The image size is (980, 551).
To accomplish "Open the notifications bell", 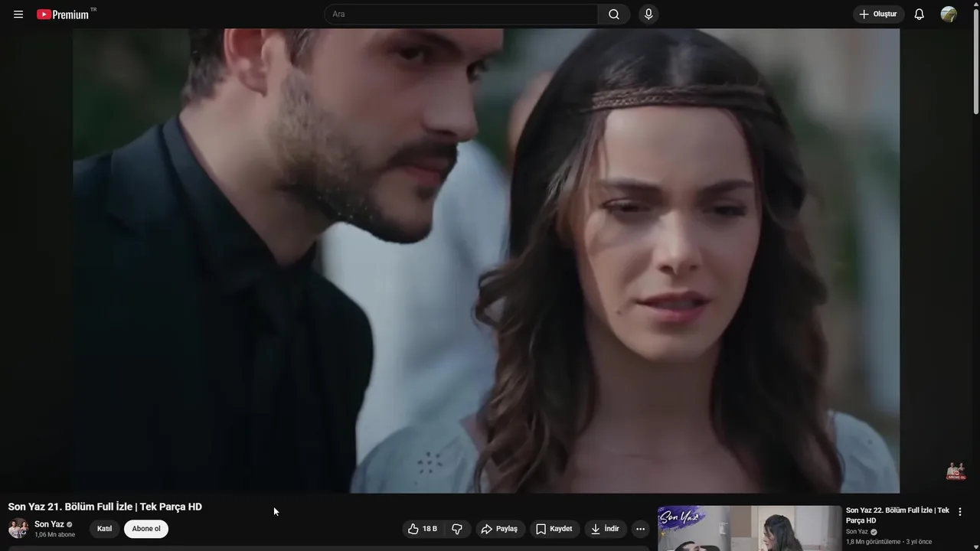I will pyautogui.click(x=920, y=15).
